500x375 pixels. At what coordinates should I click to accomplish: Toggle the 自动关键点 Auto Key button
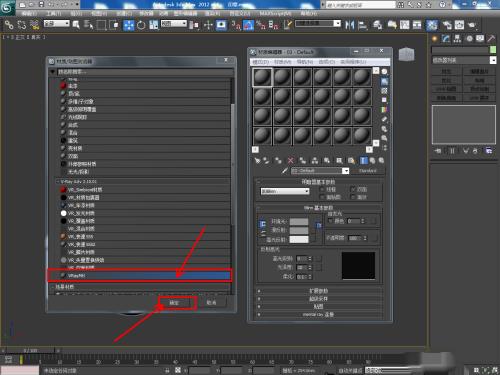click(350, 370)
